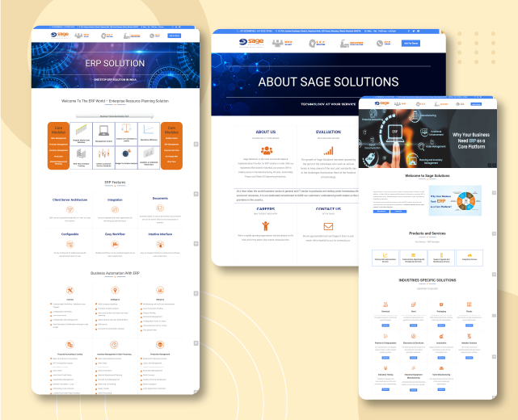Open the ERP Solution menu on the About page

[x=317, y=44]
